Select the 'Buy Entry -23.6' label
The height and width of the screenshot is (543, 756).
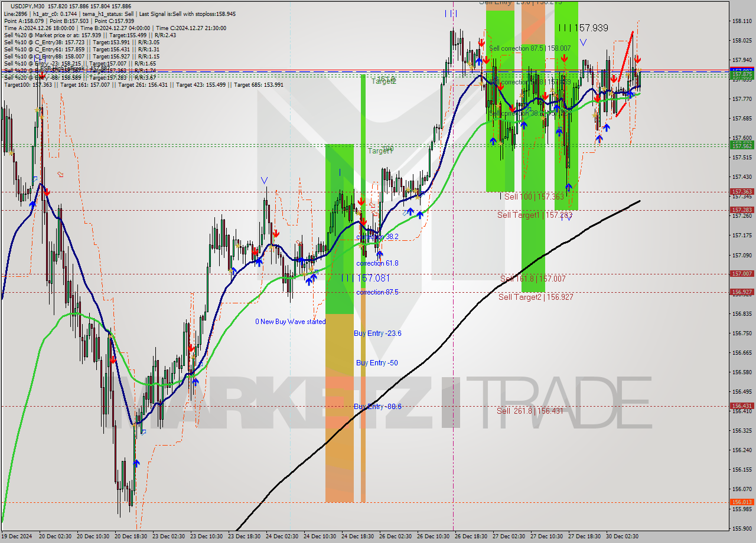[x=377, y=333]
